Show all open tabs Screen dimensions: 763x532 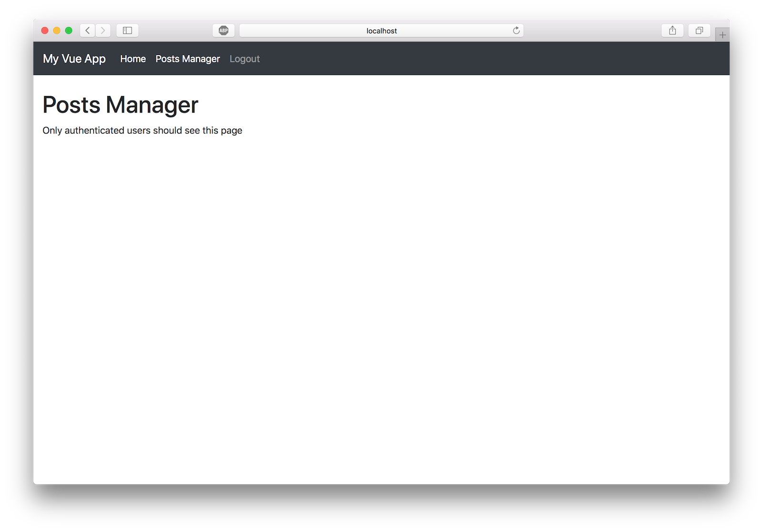(x=699, y=30)
